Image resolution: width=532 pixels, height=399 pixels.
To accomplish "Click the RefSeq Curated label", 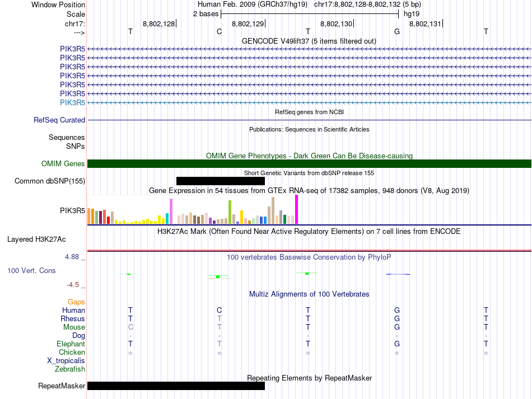I will [x=59, y=120].
